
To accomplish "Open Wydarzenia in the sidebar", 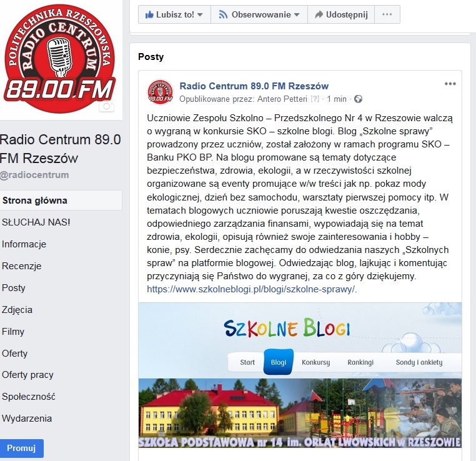I will click(27, 419).
